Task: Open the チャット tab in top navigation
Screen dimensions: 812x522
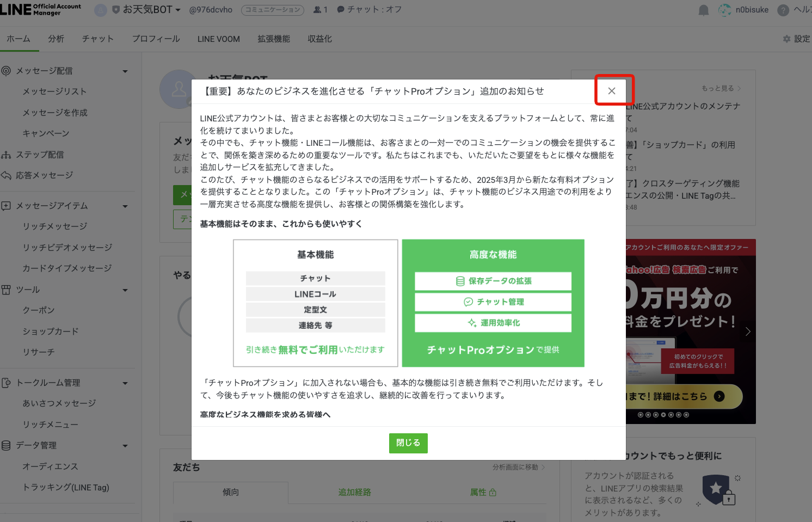Action: tap(98, 39)
